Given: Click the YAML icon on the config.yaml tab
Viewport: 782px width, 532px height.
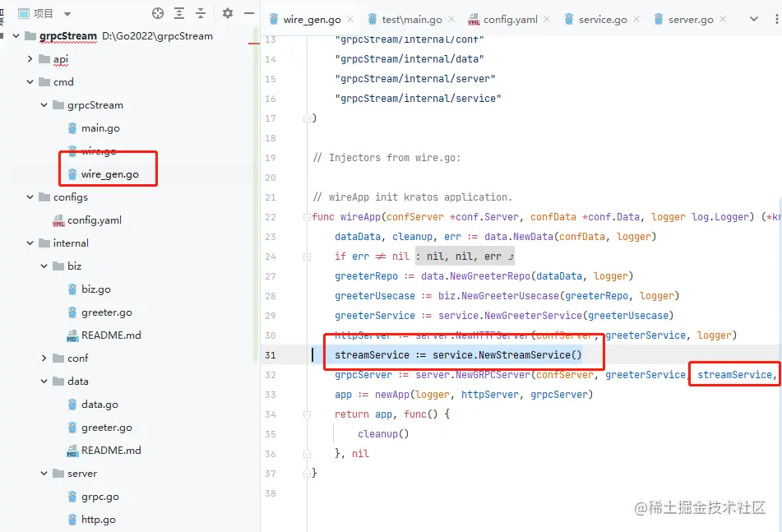Looking at the screenshot, I should 474,20.
